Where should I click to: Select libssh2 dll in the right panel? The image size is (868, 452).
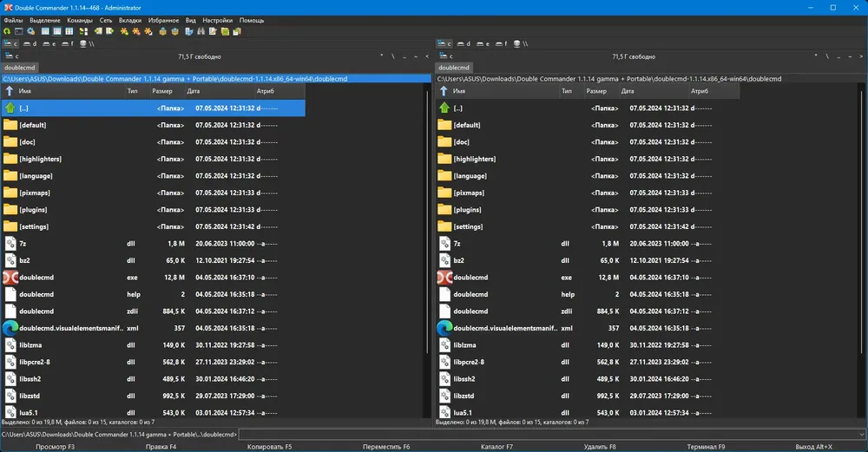588,379
